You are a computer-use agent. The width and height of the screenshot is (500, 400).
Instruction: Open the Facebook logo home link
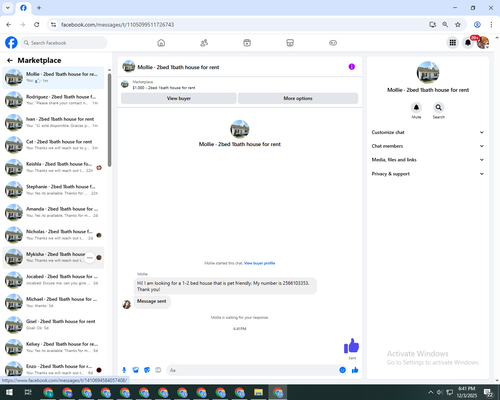(x=11, y=43)
